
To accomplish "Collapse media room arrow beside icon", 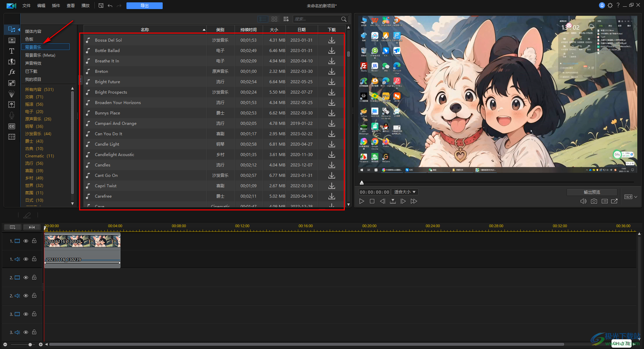I will pos(19,30).
